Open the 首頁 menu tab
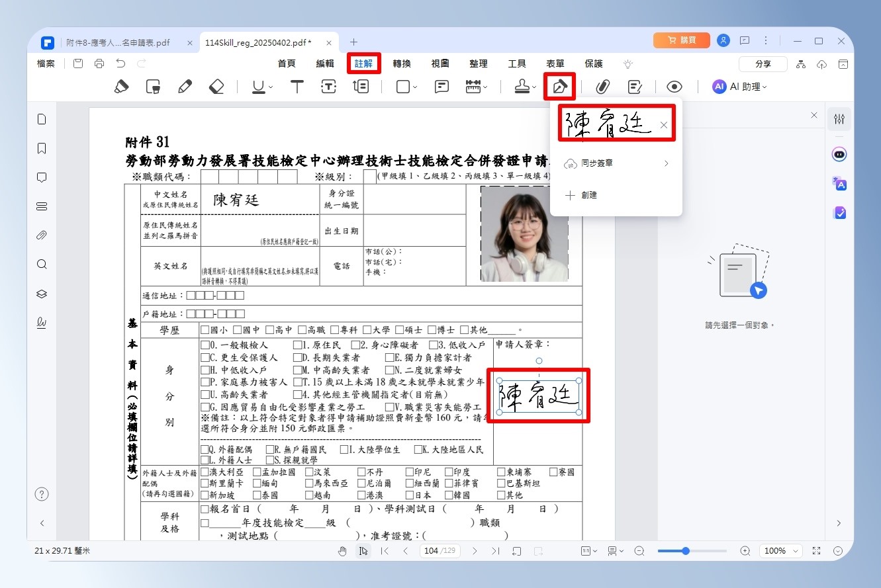 click(287, 63)
